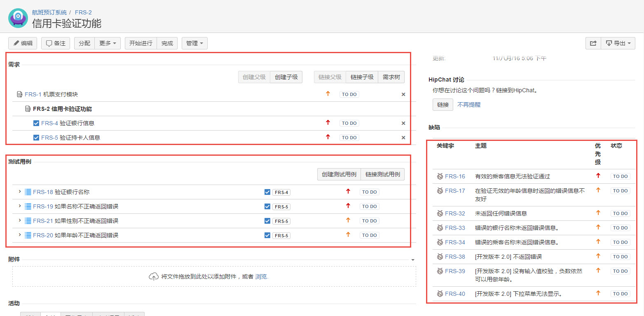This screenshot has width=644, height=316.
Task: Remove FRS-4 link with its X icon
Action: point(403,123)
